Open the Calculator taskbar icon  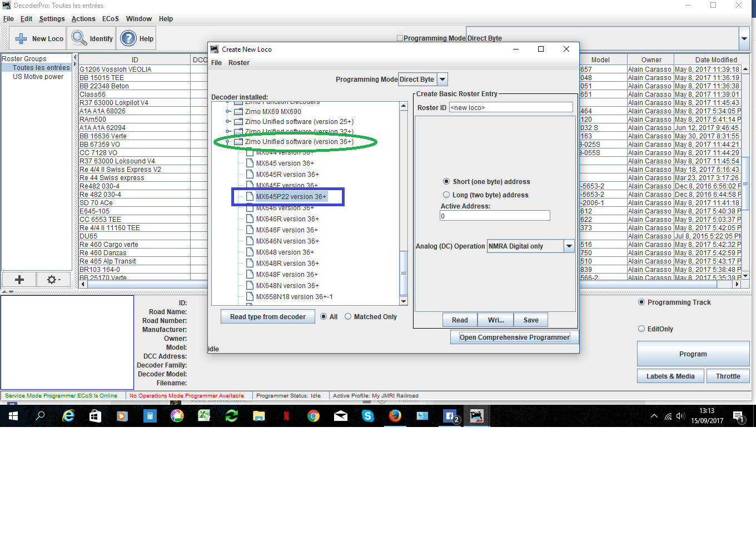pyautogui.click(x=150, y=416)
